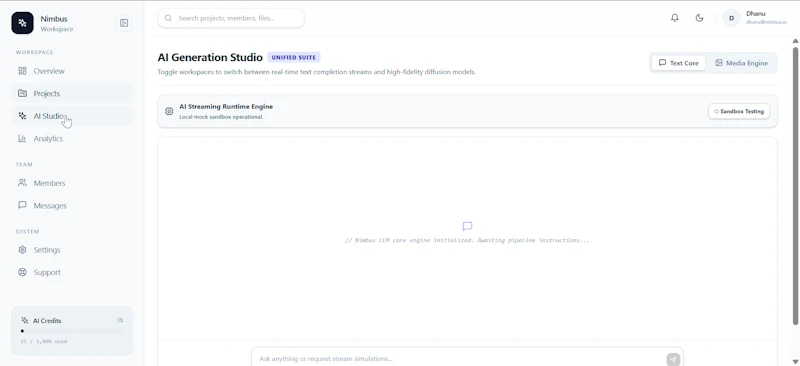Click the Members people icon
800x366 pixels.
(x=22, y=183)
